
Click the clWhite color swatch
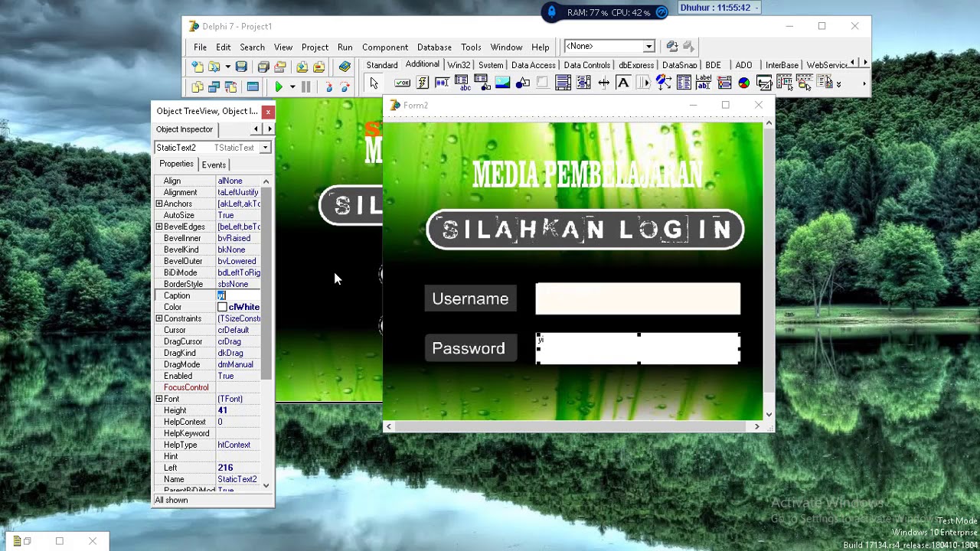coord(222,307)
